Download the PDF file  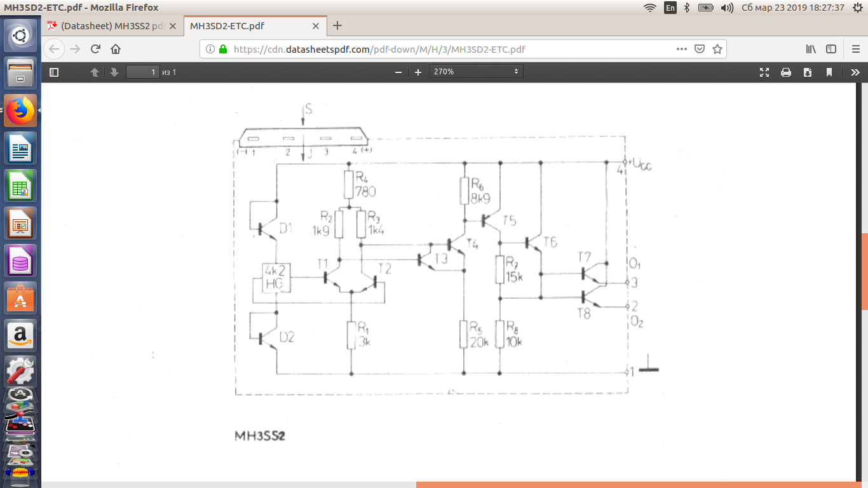(x=808, y=72)
